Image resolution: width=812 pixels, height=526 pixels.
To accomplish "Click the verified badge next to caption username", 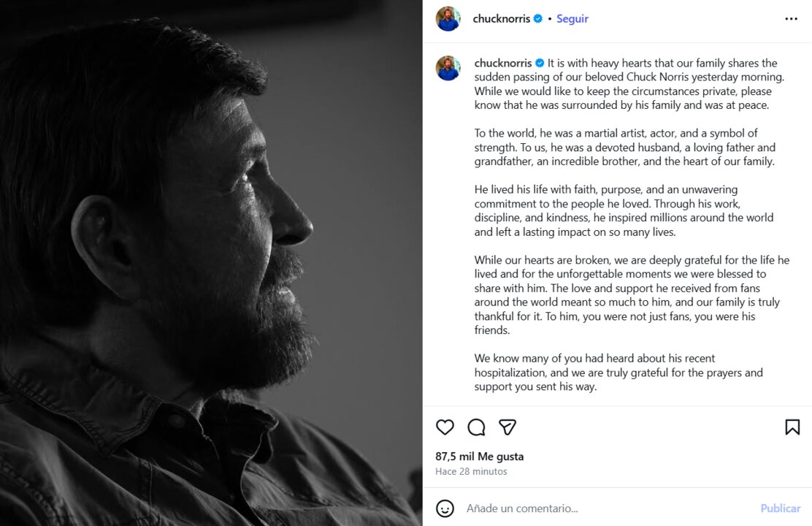I will pos(540,64).
